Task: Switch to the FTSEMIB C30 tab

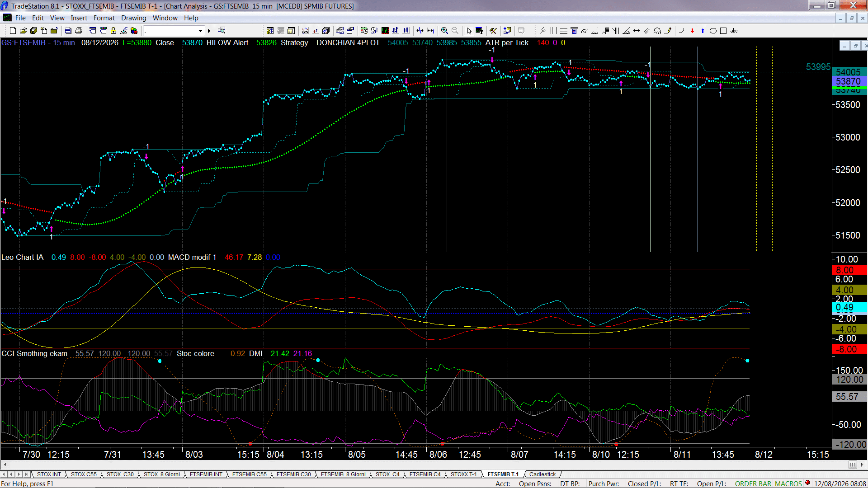Action: [x=294, y=474]
